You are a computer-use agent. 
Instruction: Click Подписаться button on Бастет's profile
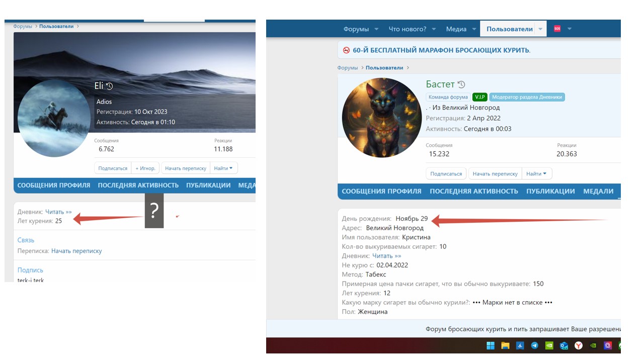(446, 173)
